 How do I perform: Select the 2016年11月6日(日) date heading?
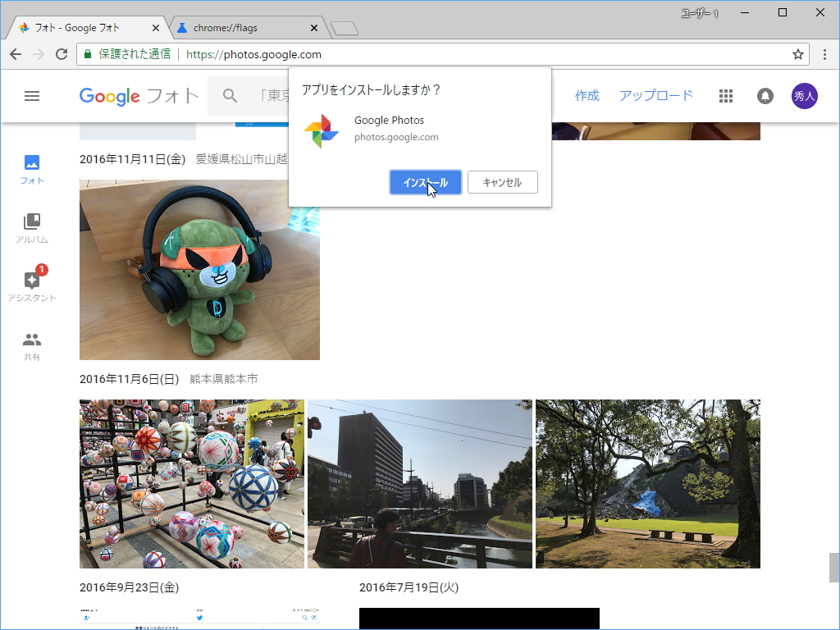click(x=129, y=379)
